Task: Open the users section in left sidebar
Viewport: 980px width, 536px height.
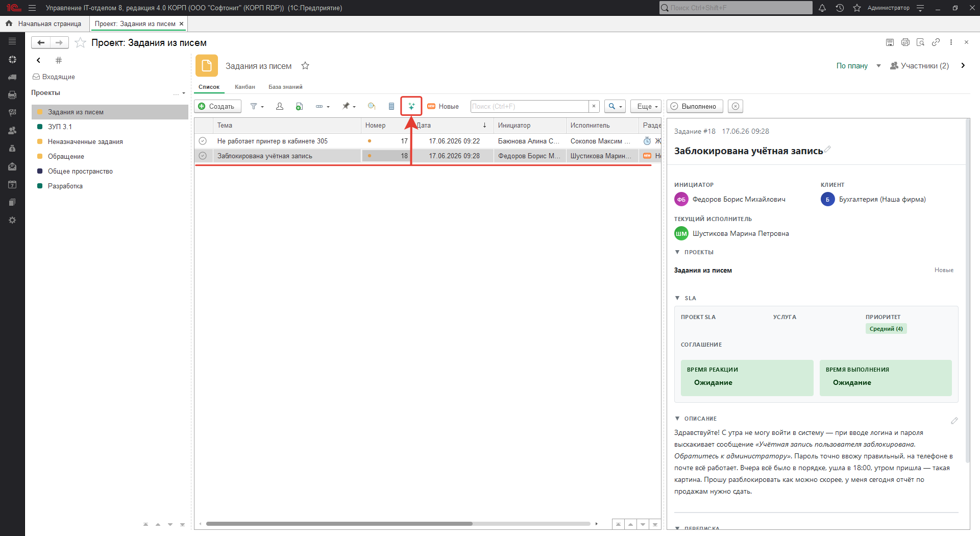Action: pos(12,131)
